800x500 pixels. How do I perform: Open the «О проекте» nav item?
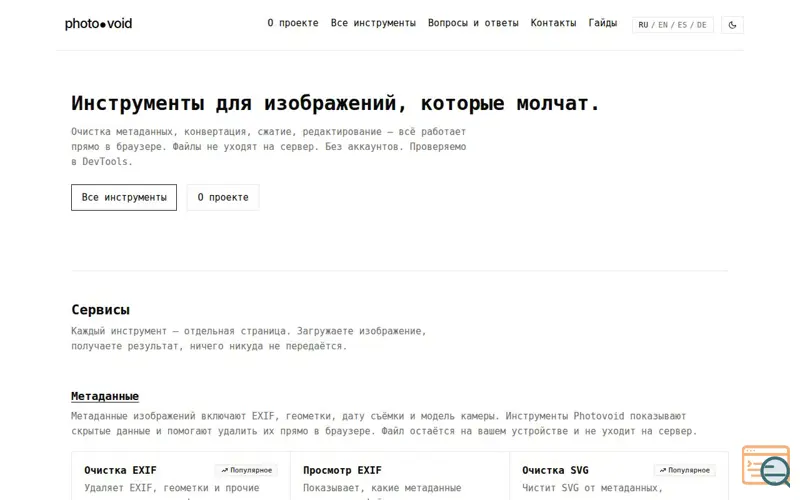[293, 23]
